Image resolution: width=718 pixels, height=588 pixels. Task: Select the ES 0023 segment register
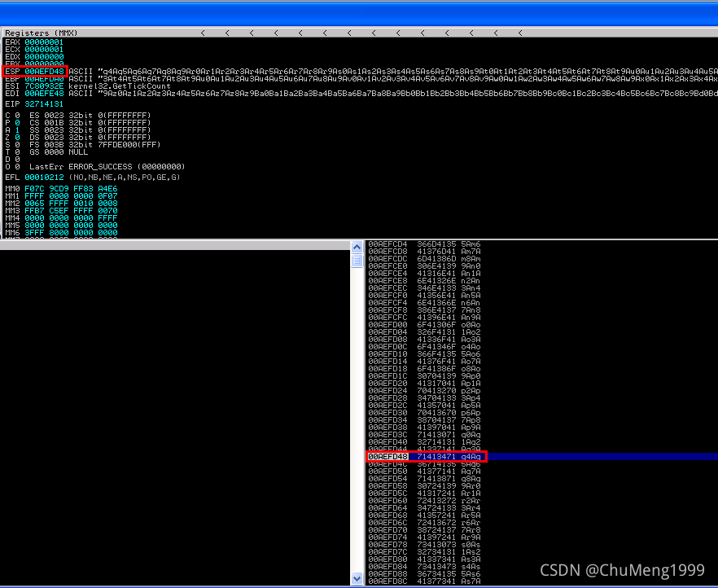(90, 116)
